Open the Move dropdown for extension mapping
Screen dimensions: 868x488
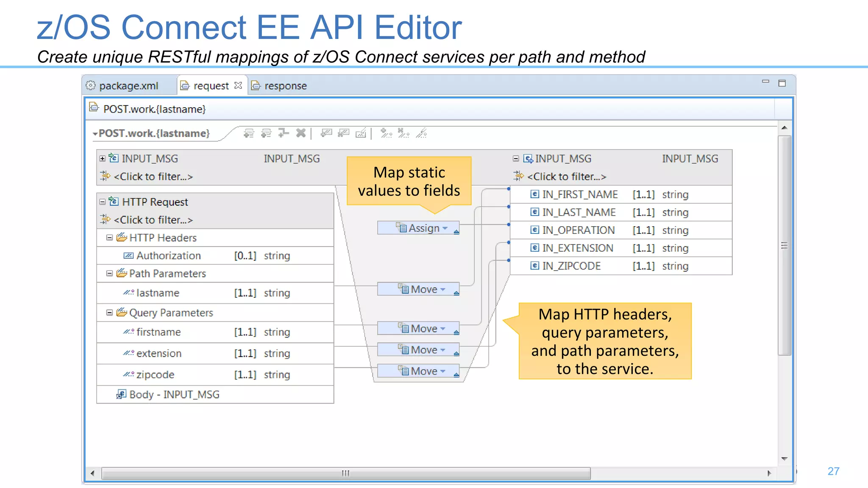[443, 349]
